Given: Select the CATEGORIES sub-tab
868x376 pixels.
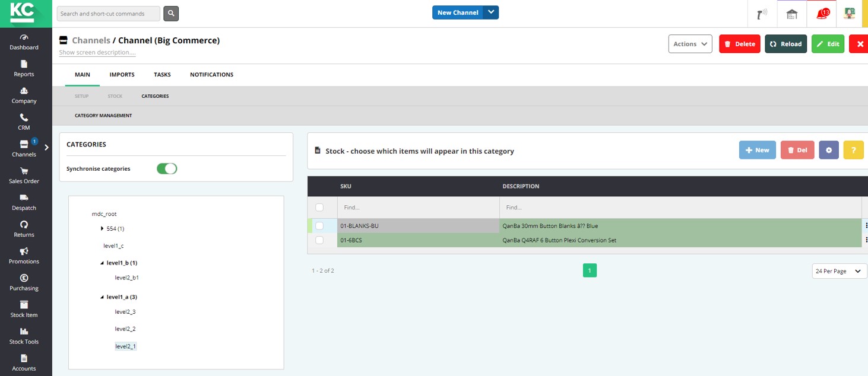Looking at the screenshot, I should point(155,96).
